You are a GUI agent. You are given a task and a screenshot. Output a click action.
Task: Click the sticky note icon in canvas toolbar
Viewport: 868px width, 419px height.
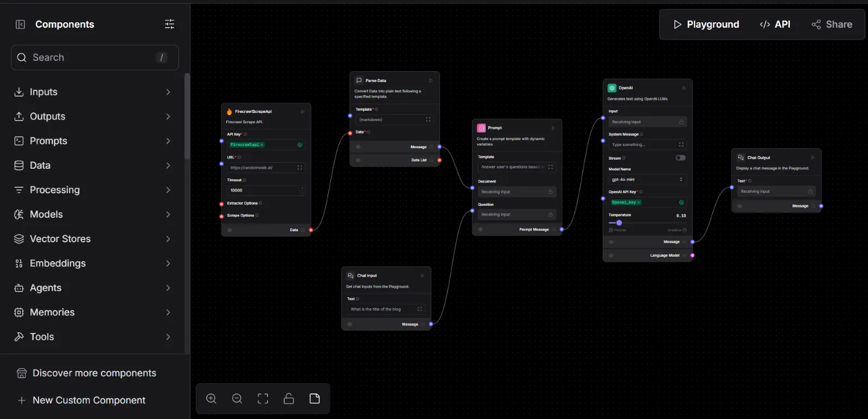(315, 399)
